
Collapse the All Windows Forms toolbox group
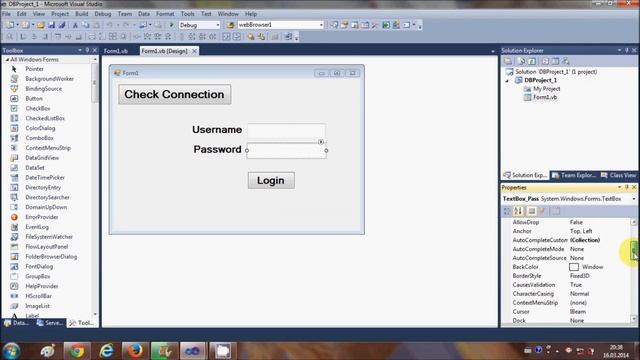[x=7, y=60]
